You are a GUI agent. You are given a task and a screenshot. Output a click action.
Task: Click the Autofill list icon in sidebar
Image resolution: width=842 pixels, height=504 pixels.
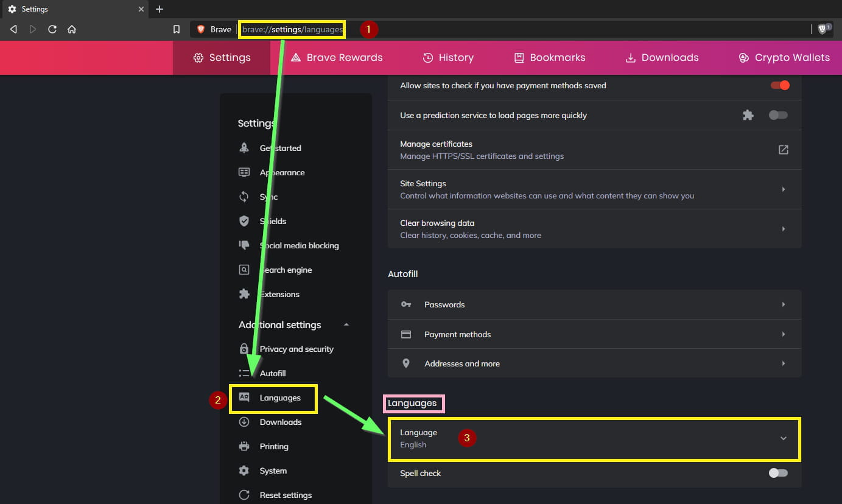pyautogui.click(x=244, y=373)
